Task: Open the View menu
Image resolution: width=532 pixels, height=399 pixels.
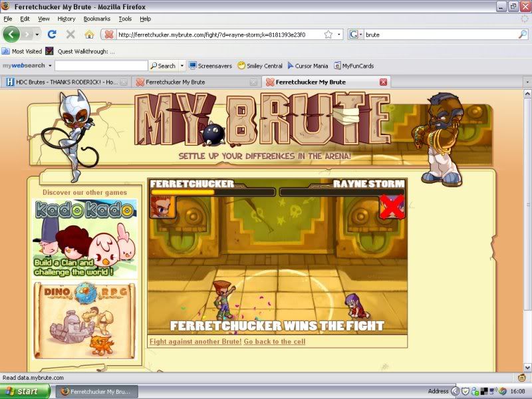Action: coord(43,19)
